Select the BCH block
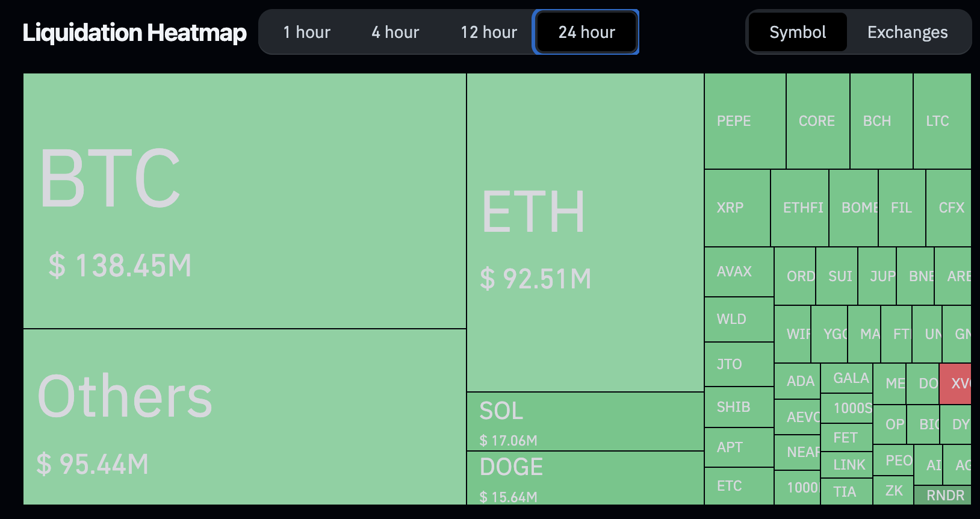This screenshot has height=519, width=980. pyautogui.click(x=881, y=121)
